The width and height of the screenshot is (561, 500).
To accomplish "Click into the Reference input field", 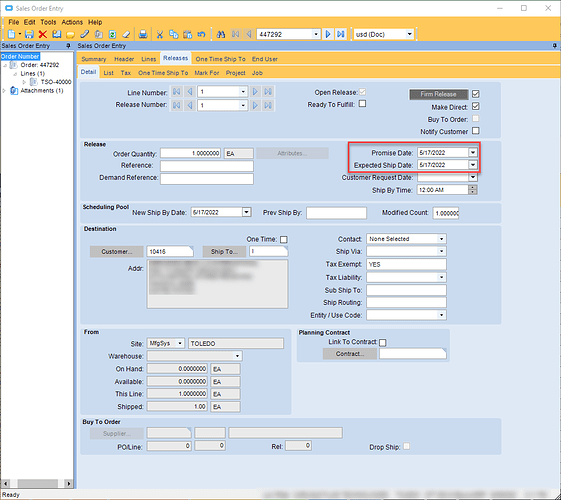I will pyautogui.click(x=207, y=166).
